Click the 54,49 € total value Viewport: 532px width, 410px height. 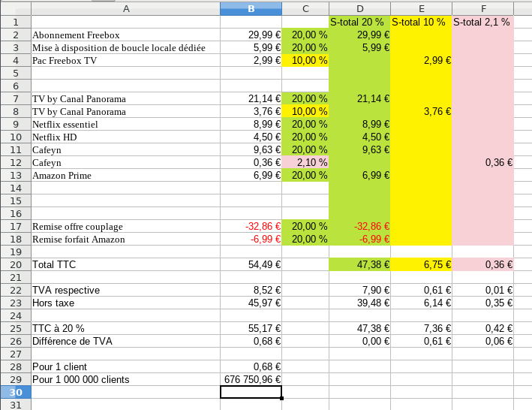[x=251, y=265]
